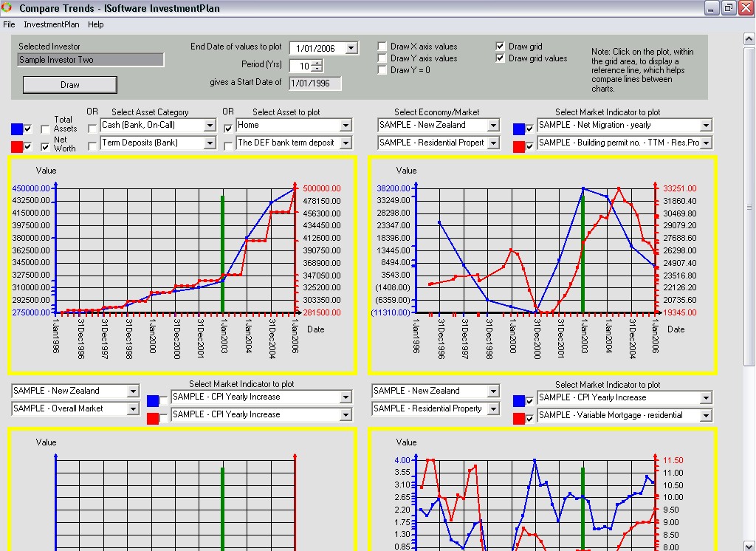756x551 pixels.
Task: Open the Net Migration - yearly dropdown
Action: tap(706, 126)
